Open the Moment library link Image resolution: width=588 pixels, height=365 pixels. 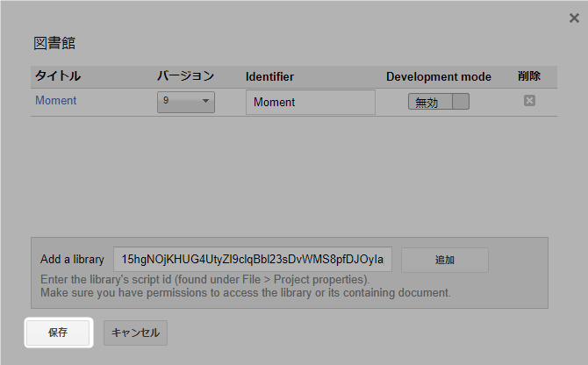point(56,100)
